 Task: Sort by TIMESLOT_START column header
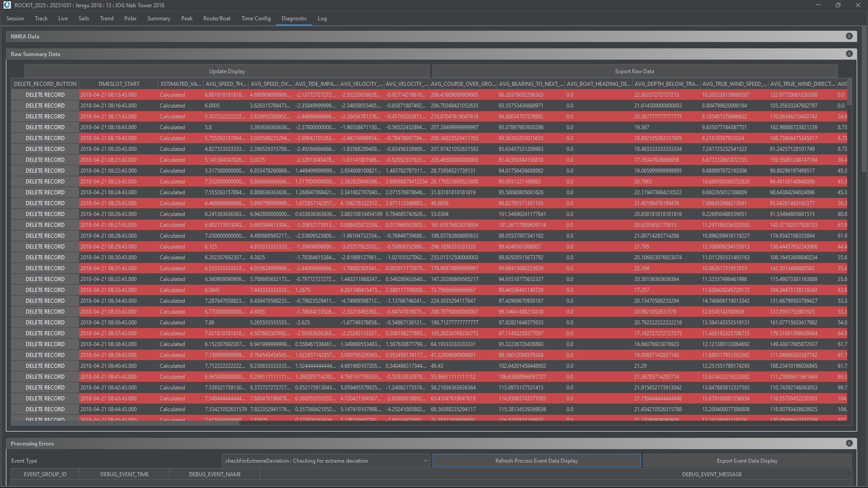coord(118,84)
